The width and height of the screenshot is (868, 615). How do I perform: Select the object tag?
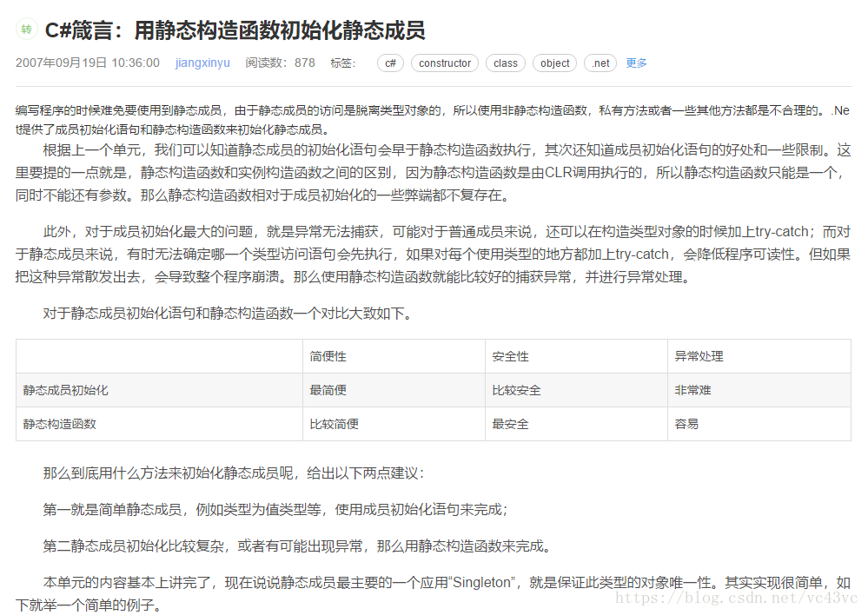554,63
